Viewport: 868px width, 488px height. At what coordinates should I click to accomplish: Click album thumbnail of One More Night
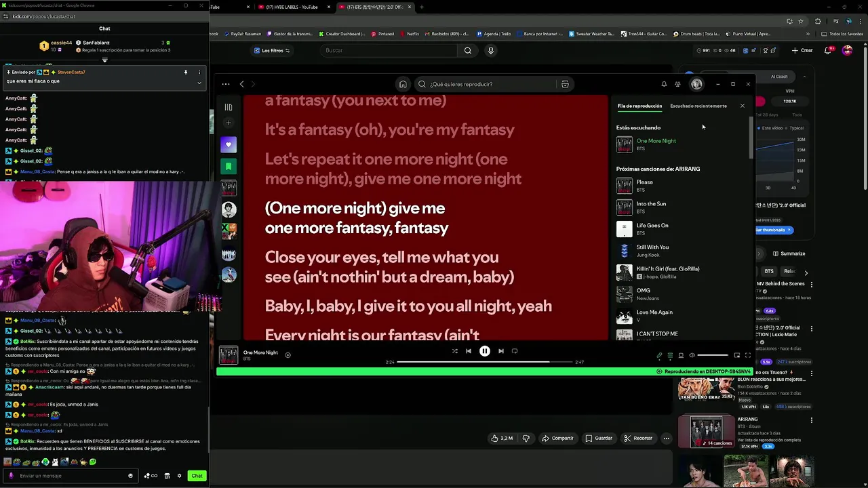tap(229, 355)
